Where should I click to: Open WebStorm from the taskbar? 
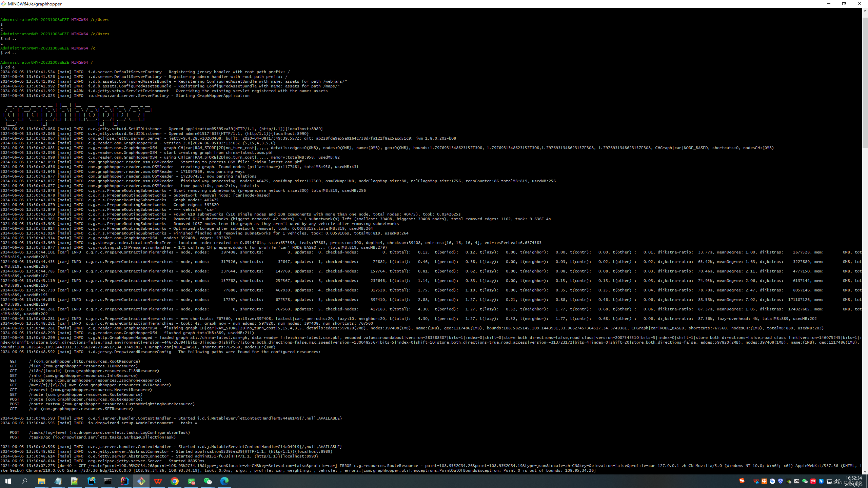click(x=91, y=481)
